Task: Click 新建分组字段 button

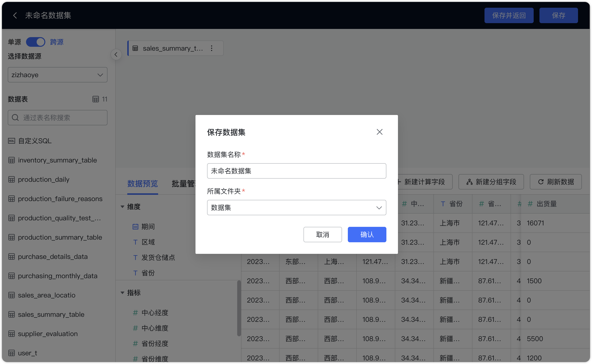Action: 491,182
